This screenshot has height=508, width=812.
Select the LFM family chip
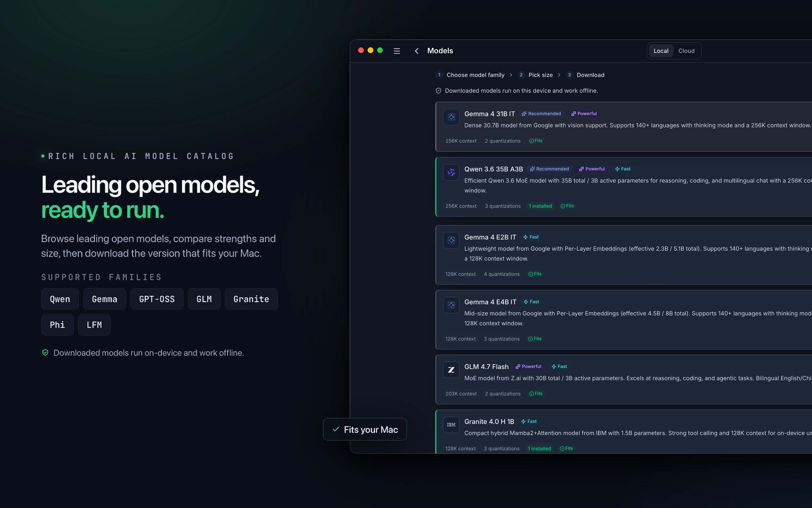[94, 325]
